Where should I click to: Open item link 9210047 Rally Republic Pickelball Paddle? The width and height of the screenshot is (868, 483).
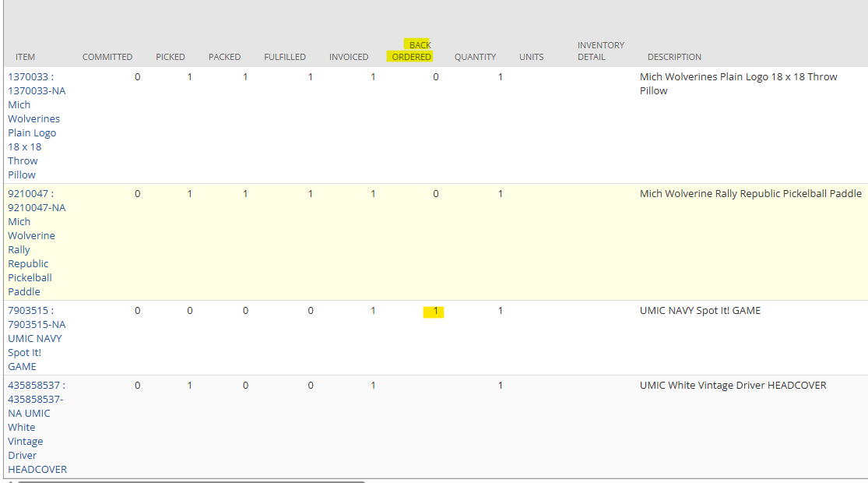37,242
